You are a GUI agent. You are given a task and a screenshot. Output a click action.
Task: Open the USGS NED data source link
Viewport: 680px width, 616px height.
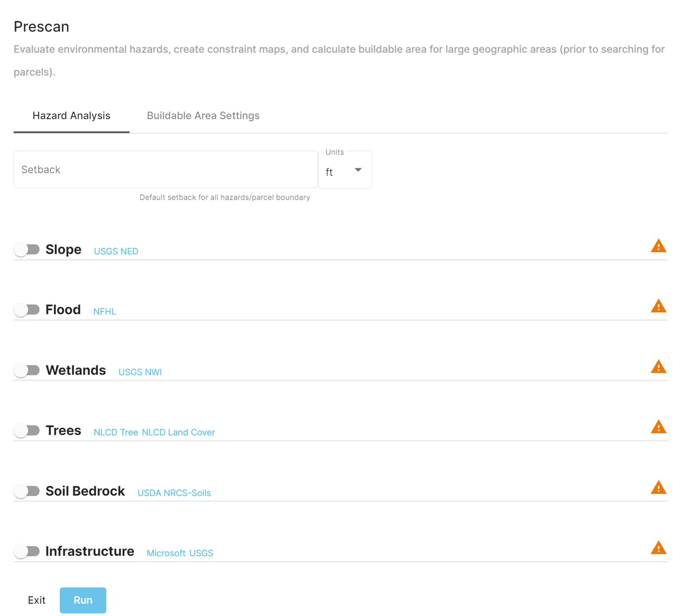point(116,251)
